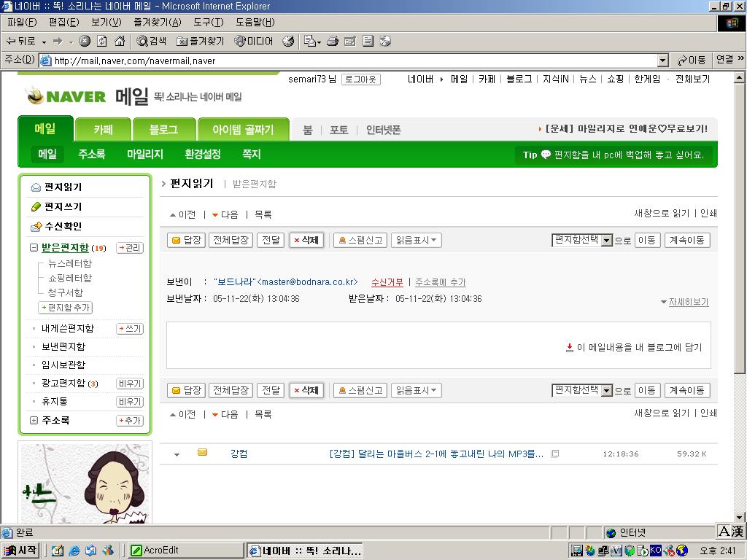This screenshot has width=747, height=560.
Task: Open the 시작 Start menu
Action: pos(20,551)
